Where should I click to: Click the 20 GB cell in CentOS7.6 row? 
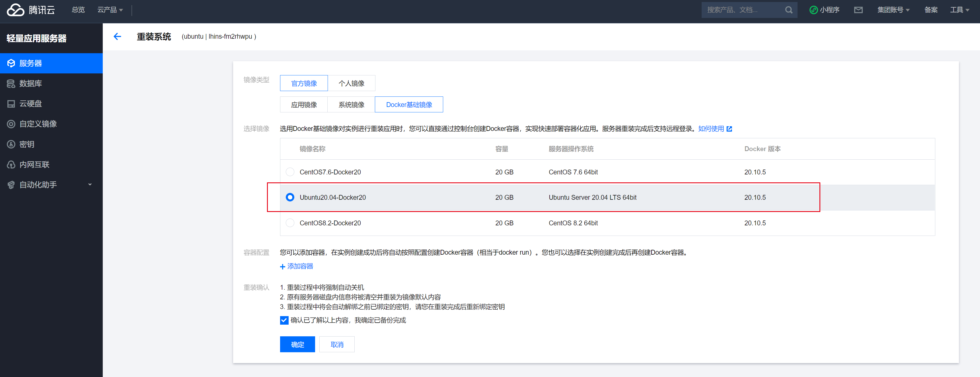click(504, 172)
